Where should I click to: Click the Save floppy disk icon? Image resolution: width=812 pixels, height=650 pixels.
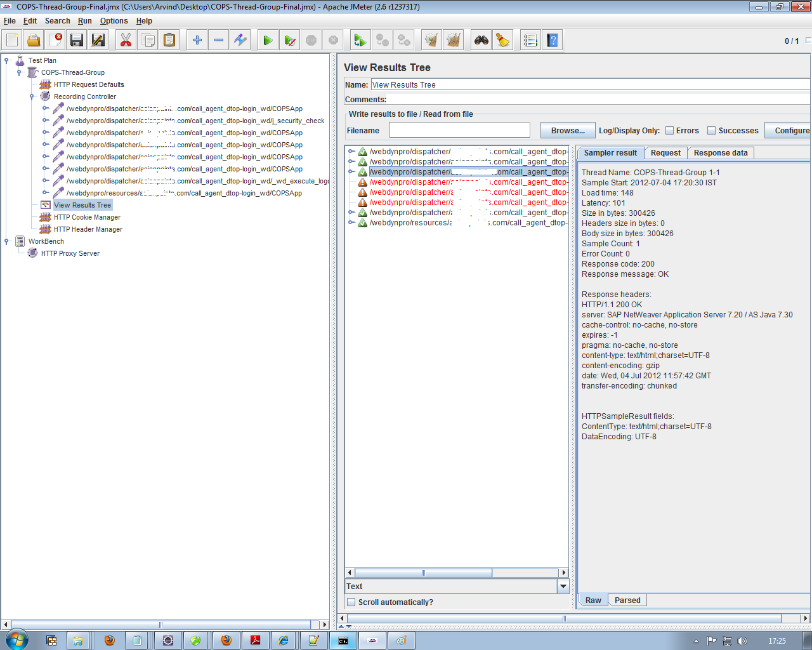[77, 40]
